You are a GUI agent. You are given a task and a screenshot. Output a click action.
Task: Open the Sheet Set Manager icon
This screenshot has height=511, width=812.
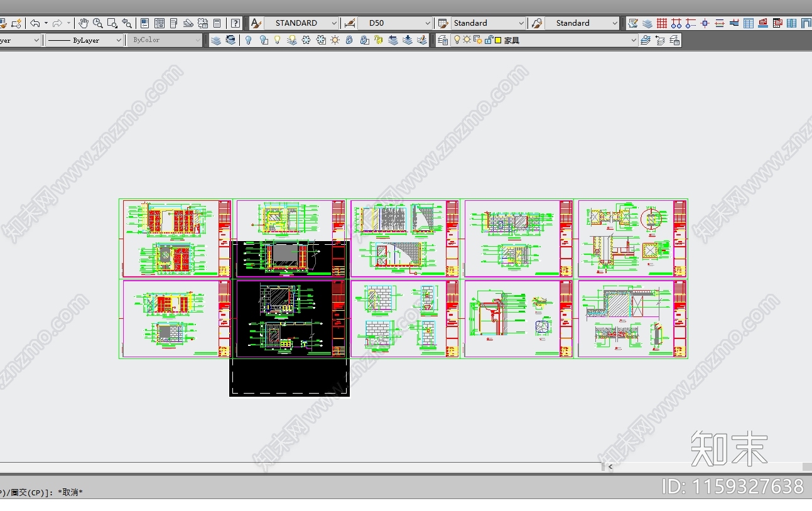188,23
